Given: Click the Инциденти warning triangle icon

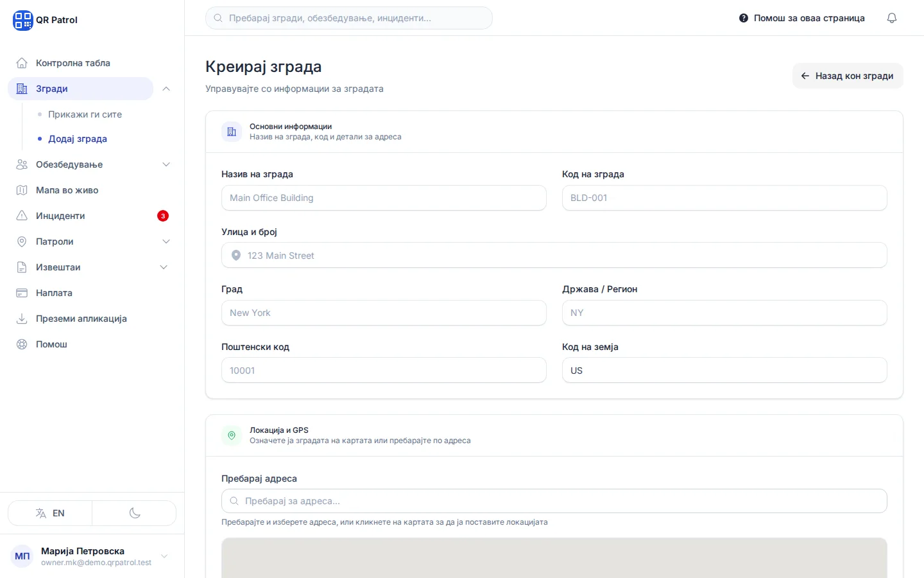Looking at the screenshot, I should (x=22, y=216).
